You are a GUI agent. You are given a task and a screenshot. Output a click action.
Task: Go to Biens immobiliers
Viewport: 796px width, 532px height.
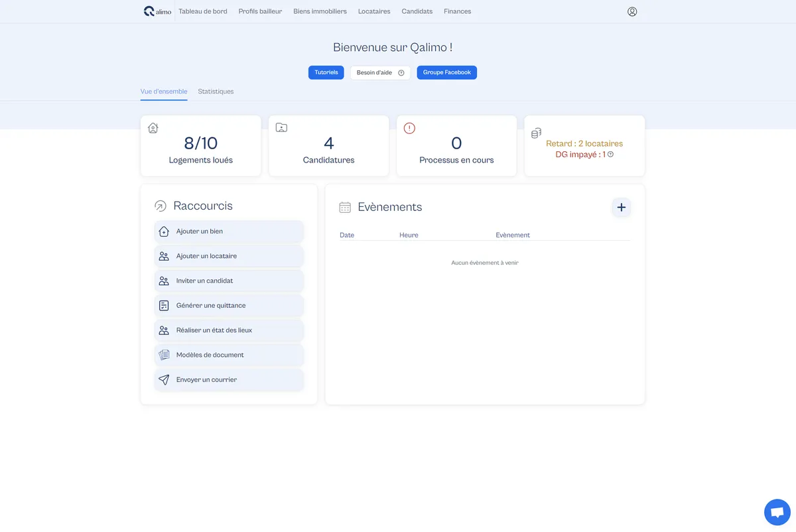pos(320,11)
